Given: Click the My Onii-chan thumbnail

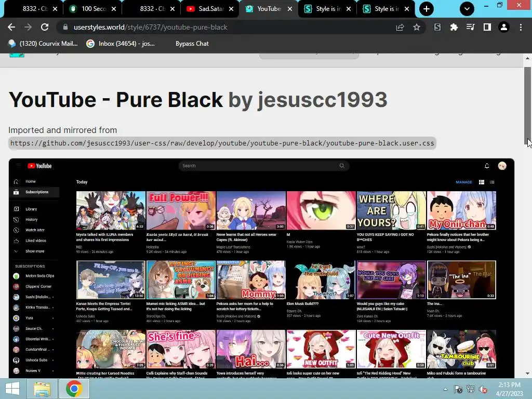Looking at the screenshot, I should [x=461, y=210].
